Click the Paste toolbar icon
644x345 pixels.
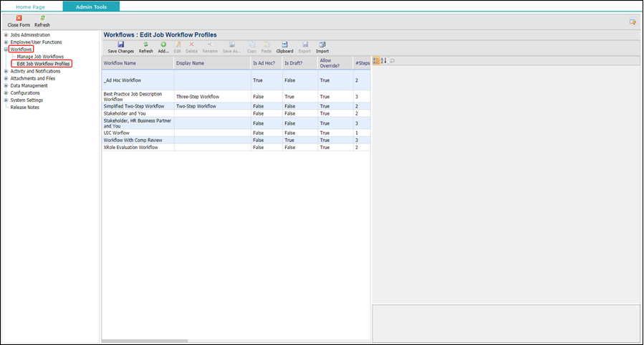(x=266, y=44)
